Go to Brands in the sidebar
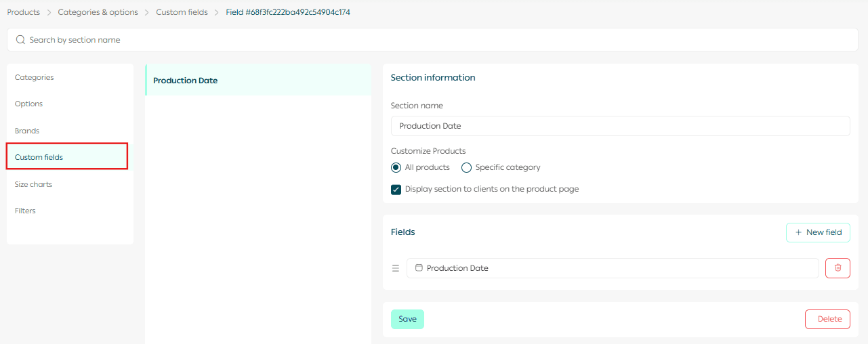868x344 pixels. pos(27,131)
